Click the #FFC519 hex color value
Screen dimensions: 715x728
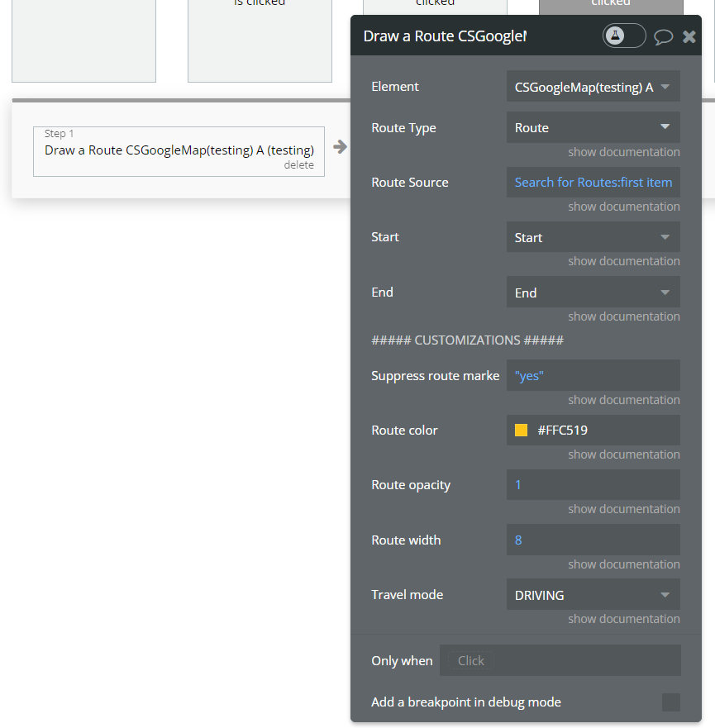562,431
